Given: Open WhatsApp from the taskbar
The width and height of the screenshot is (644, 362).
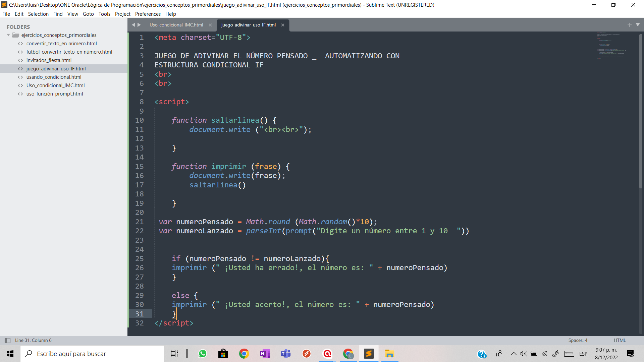Looking at the screenshot, I should pos(203,354).
